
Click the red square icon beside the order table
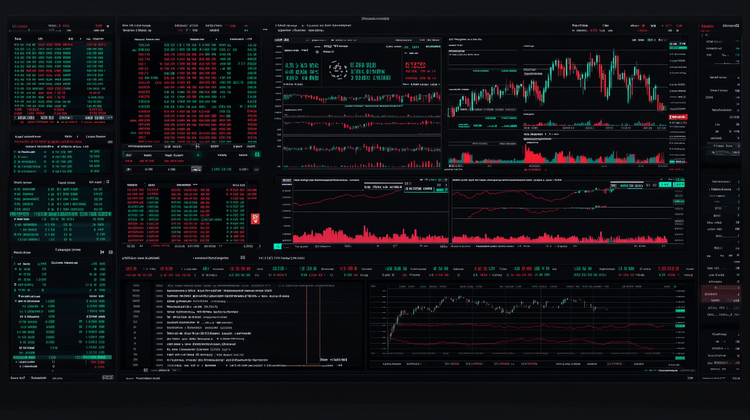click(x=255, y=219)
